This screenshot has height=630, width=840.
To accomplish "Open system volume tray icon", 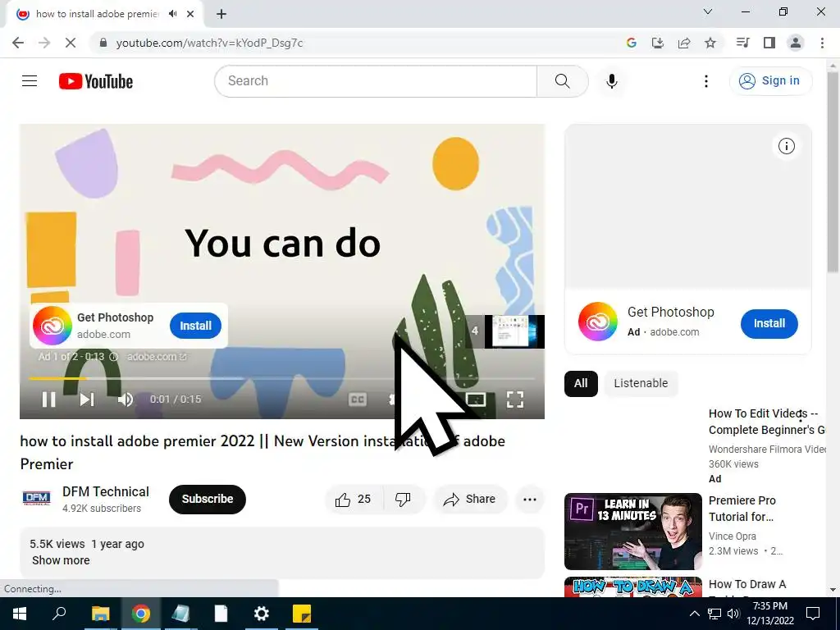I will 733,614.
